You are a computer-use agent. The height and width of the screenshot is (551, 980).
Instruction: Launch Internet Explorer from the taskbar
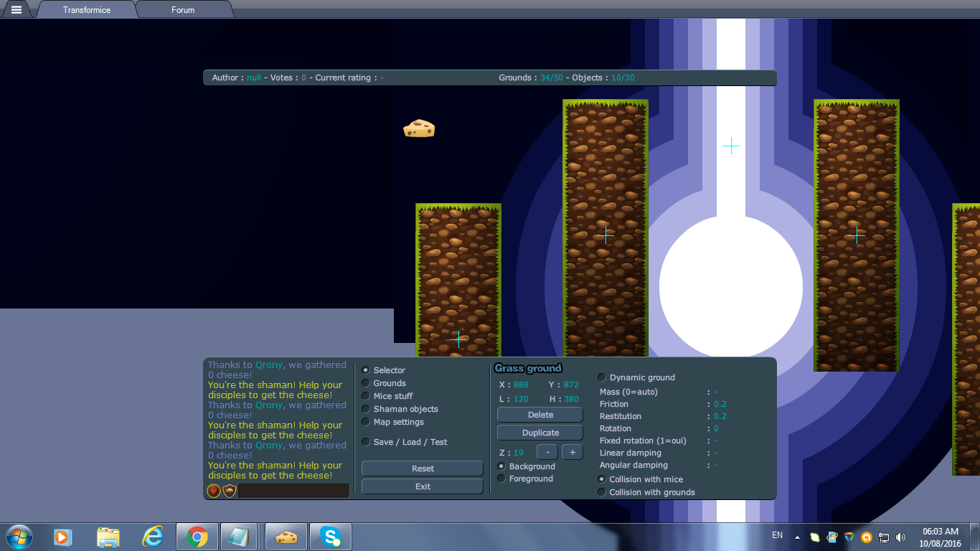pos(152,537)
